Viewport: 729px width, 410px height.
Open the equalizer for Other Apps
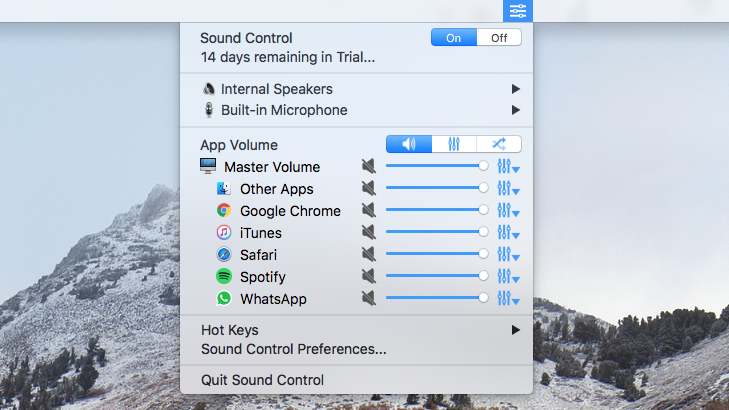click(508, 189)
